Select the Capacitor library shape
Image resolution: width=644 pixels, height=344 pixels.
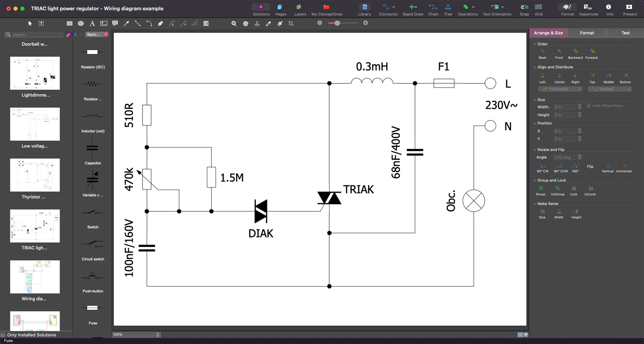[x=92, y=148]
